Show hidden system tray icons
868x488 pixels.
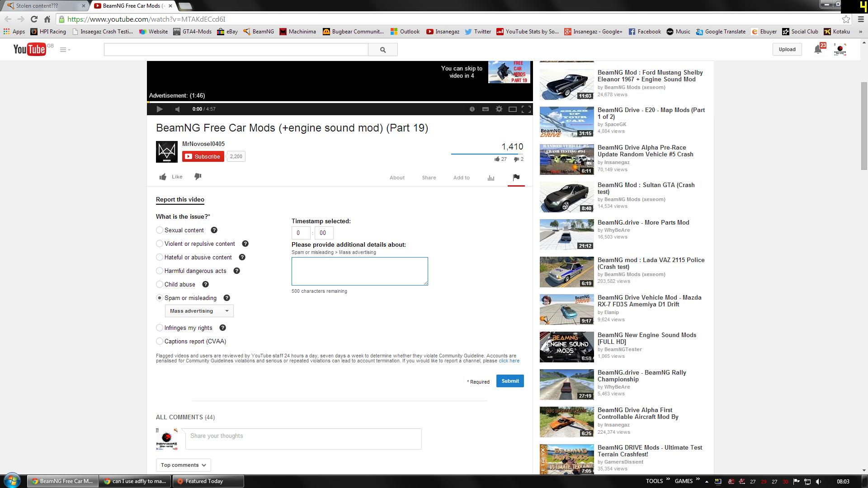[707, 482]
